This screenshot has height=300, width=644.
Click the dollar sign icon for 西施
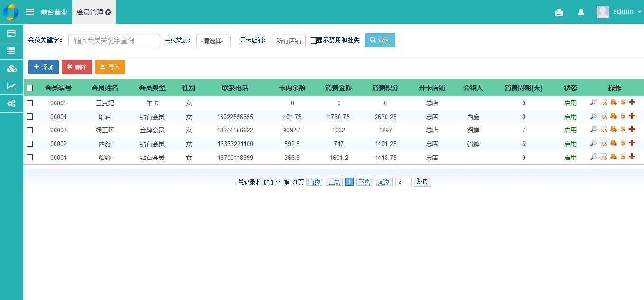623,143
